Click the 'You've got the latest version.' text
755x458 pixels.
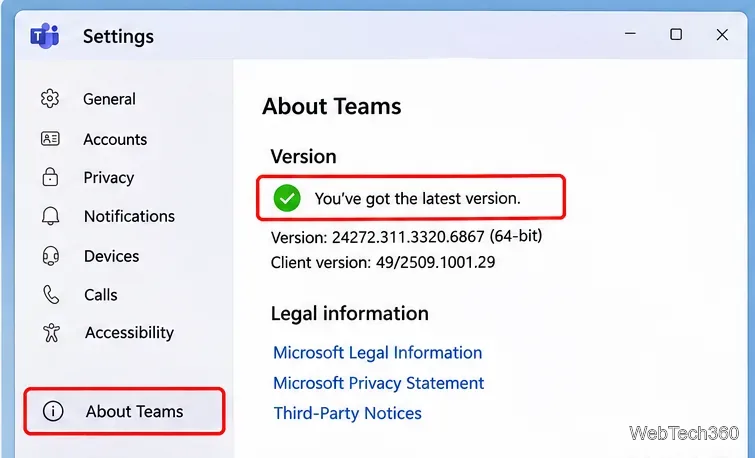[417, 198]
